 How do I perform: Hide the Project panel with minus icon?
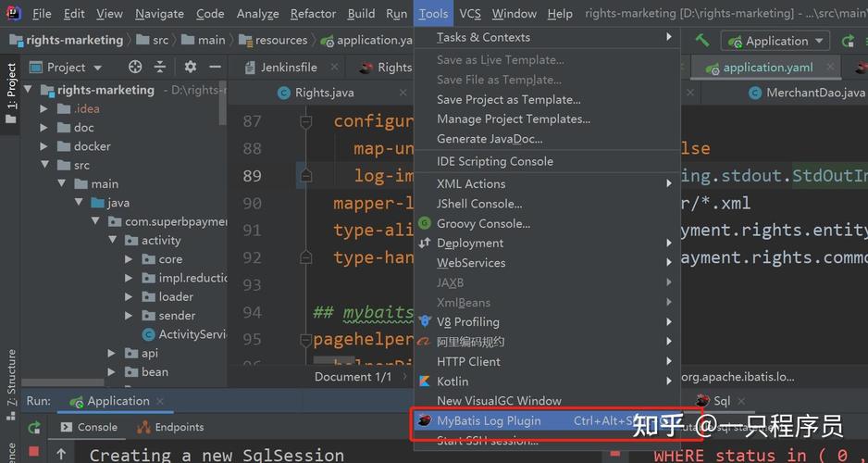pyautogui.click(x=216, y=68)
